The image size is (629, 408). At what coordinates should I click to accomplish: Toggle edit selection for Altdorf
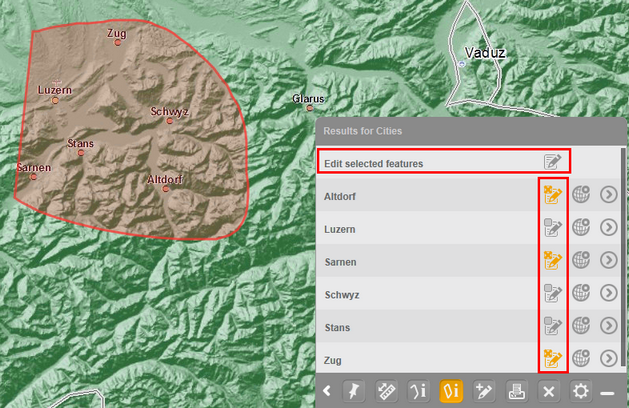click(552, 195)
